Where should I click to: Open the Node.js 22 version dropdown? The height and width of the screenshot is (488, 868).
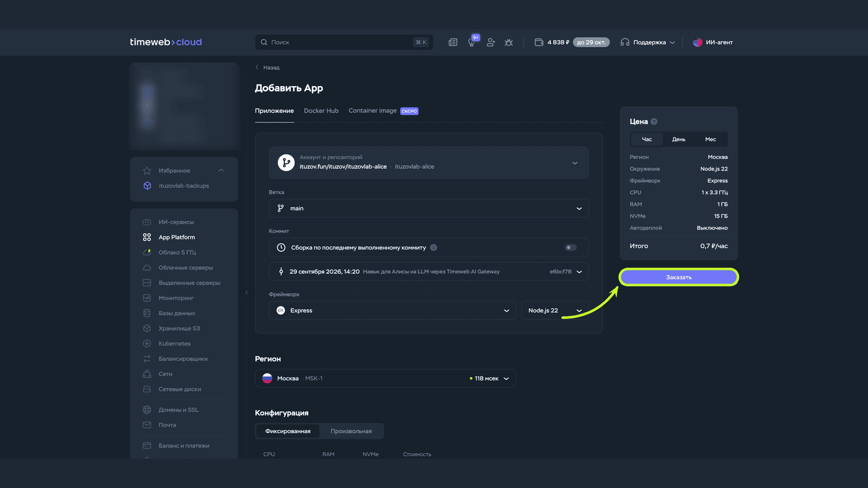click(555, 311)
